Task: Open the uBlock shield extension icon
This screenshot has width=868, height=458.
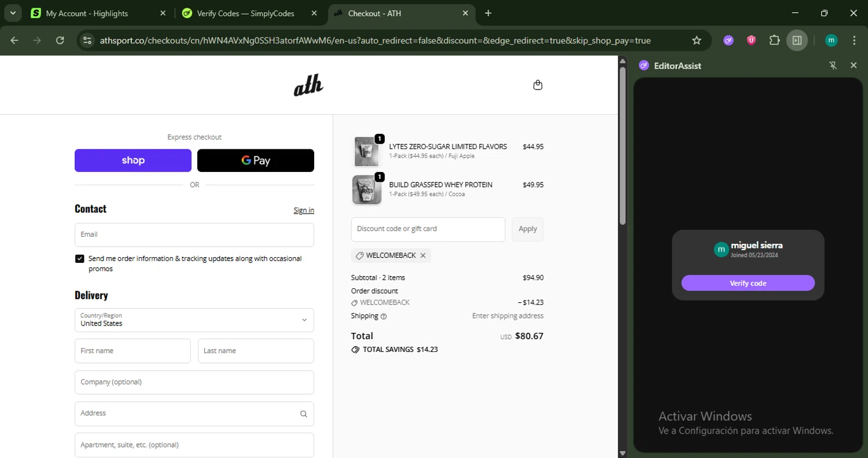Action: pyautogui.click(x=751, y=41)
